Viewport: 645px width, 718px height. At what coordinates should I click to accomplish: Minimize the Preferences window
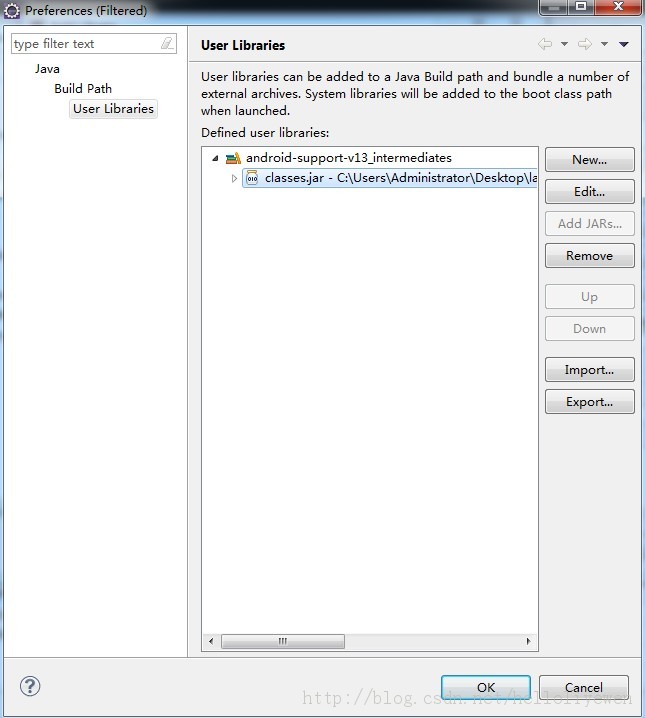[554, 7]
